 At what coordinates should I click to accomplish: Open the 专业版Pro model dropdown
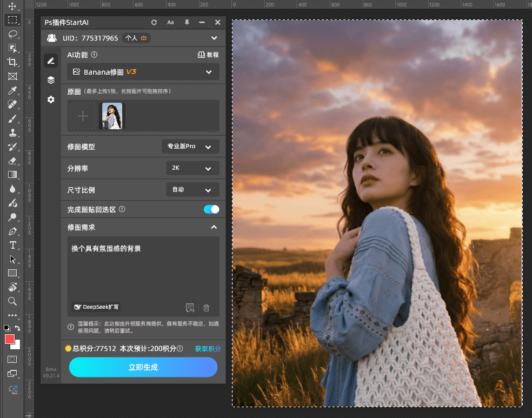pyautogui.click(x=190, y=146)
